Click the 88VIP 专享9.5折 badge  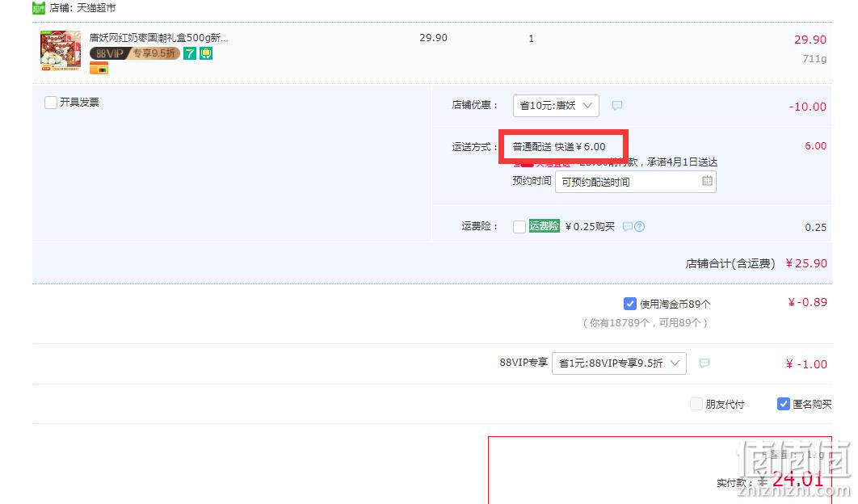click(135, 53)
